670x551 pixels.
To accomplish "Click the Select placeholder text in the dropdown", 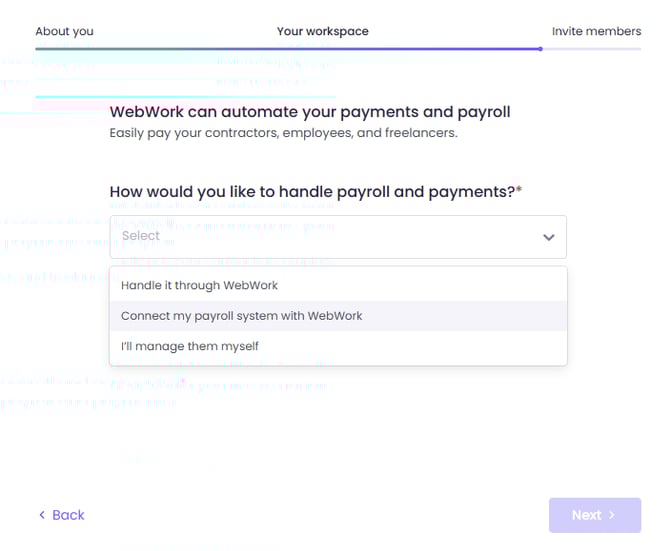I will [141, 236].
